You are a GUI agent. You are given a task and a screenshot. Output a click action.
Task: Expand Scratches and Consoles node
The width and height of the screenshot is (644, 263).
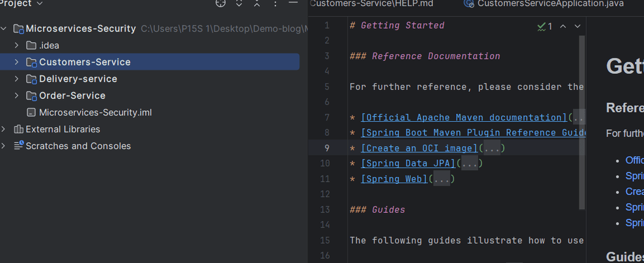tap(4, 146)
